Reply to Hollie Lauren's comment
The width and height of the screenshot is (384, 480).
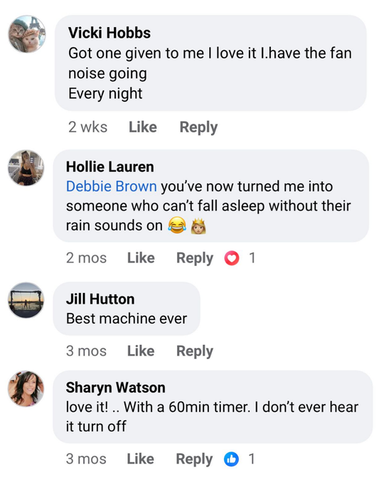tap(195, 258)
